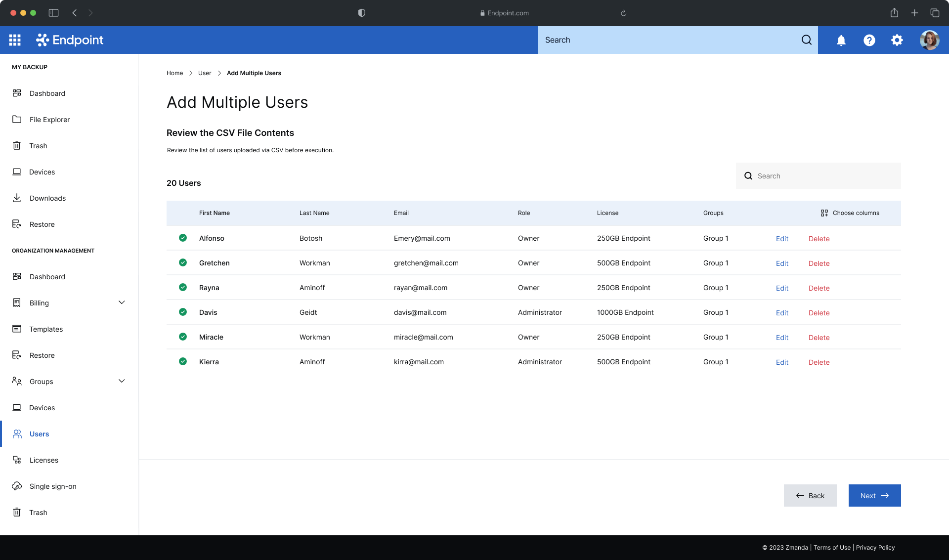Open Terms of Use link

[832, 548]
